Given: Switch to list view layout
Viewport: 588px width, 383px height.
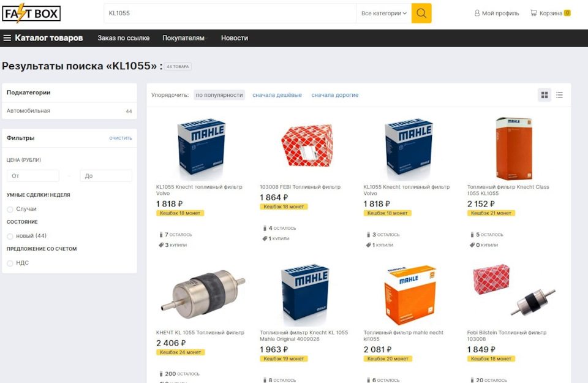Looking at the screenshot, I should coord(559,95).
